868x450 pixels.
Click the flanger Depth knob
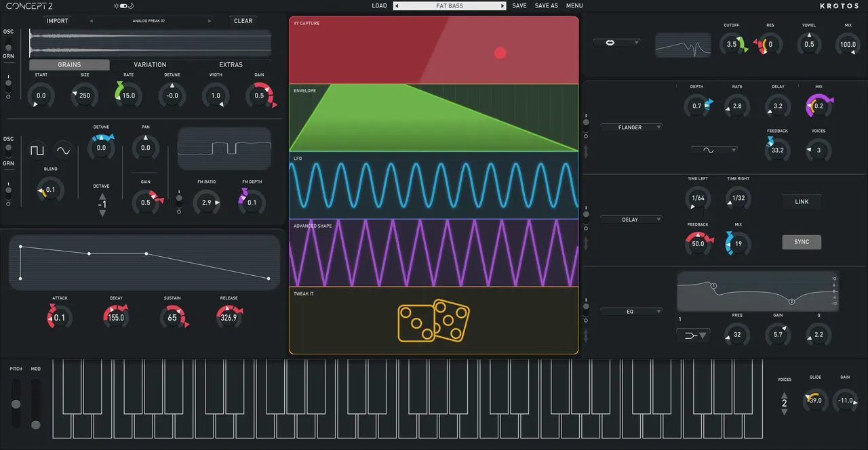[697, 106]
